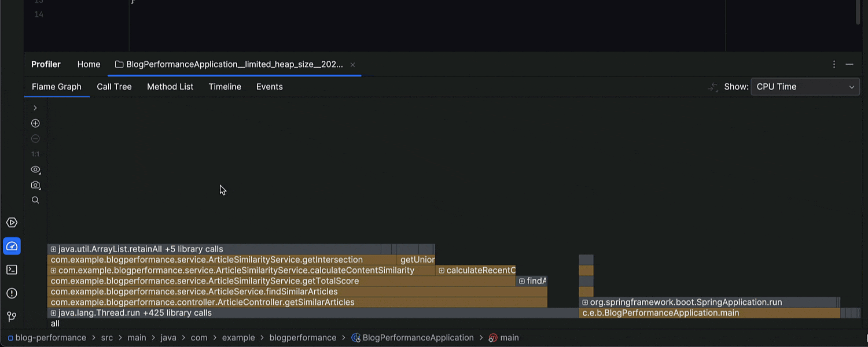The height and width of the screenshot is (347, 868).
Task: Open the Git branches view
Action: click(12, 316)
